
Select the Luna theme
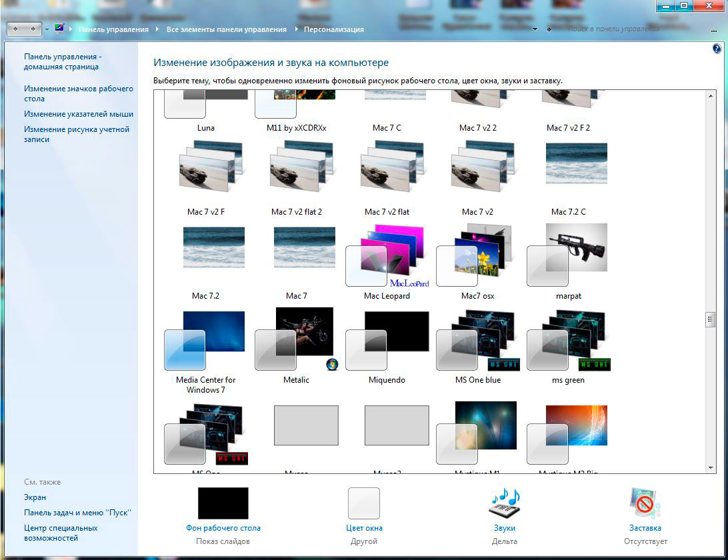click(206, 111)
